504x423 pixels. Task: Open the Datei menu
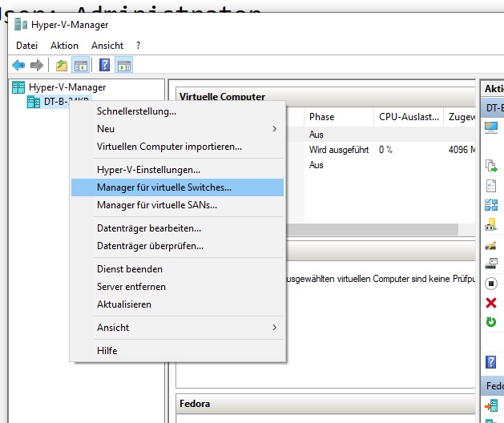click(26, 46)
